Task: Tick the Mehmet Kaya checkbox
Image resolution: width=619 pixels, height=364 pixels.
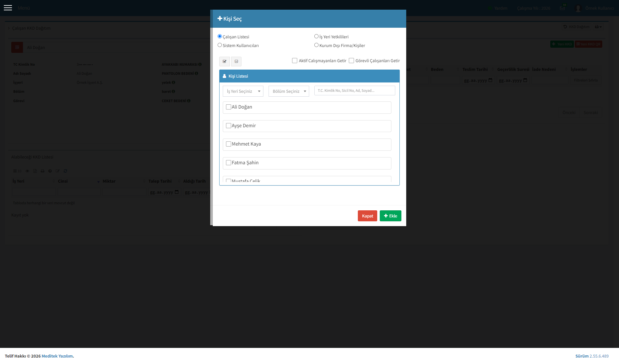Action: pyautogui.click(x=229, y=144)
